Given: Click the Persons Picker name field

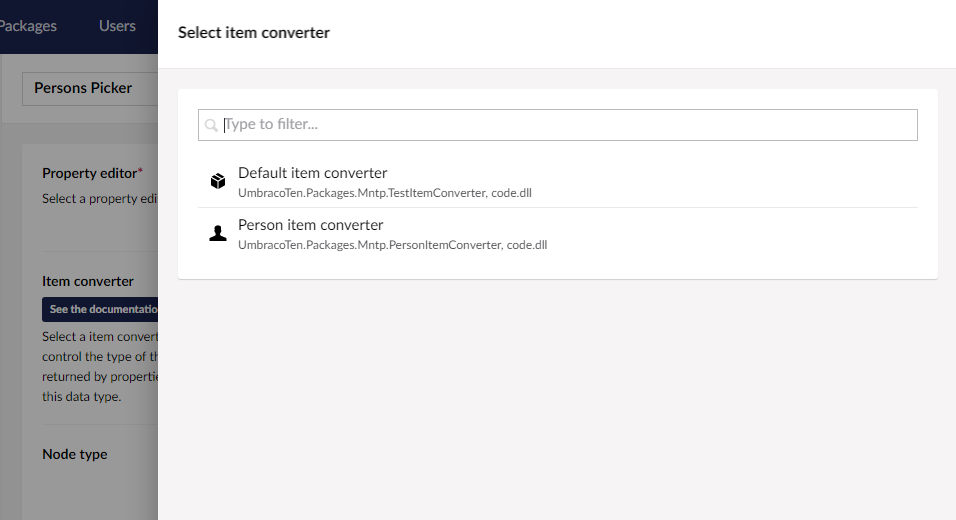Looking at the screenshot, I should [90, 88].
